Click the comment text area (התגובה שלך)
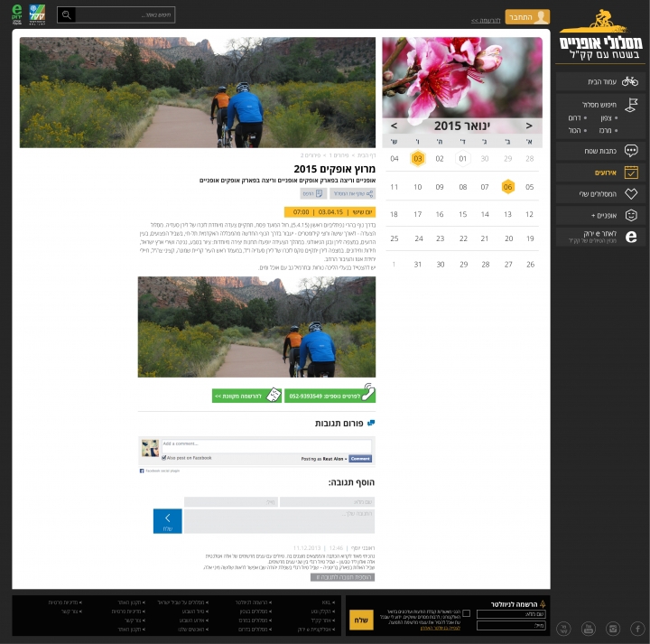Image resolution: width=650 pixels, height=644 pixels. (279, 521)
